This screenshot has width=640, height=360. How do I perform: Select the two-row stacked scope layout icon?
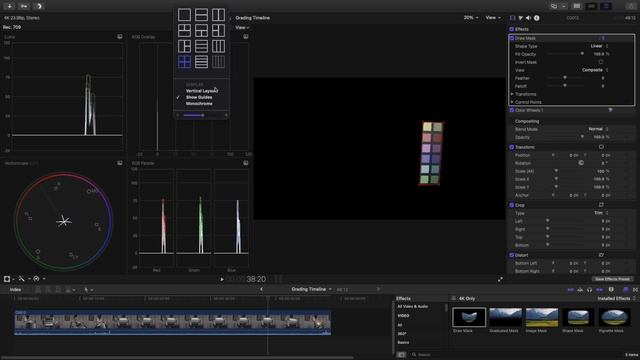tap(201, 15)
